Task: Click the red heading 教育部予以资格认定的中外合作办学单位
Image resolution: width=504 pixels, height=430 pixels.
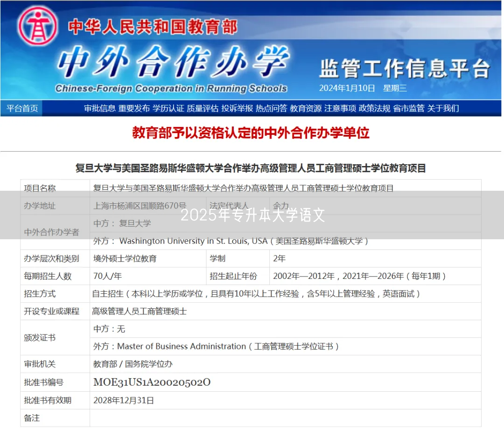Action: (251, 133)
